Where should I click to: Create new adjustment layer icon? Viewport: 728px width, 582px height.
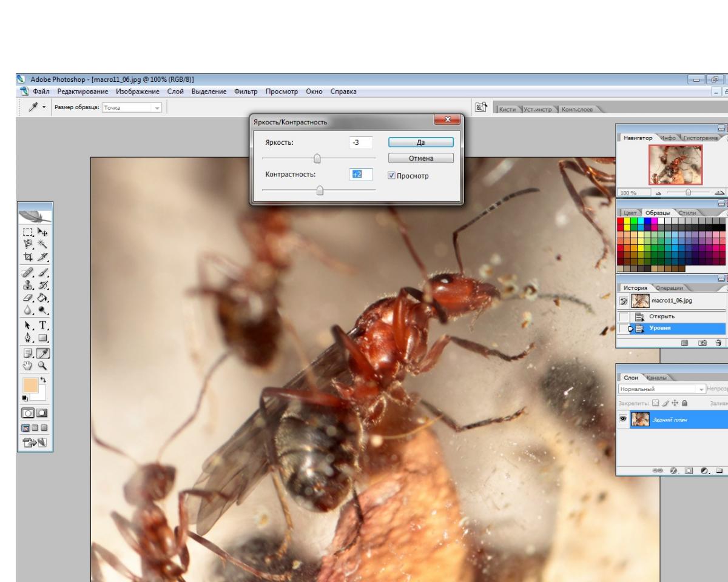(704, 470)
